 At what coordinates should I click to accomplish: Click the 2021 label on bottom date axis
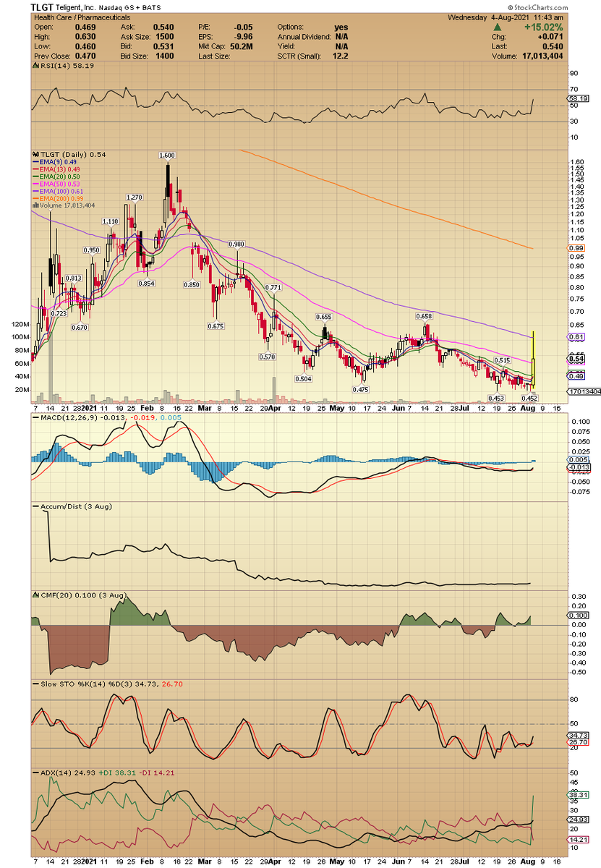click(x=88, y=862)
